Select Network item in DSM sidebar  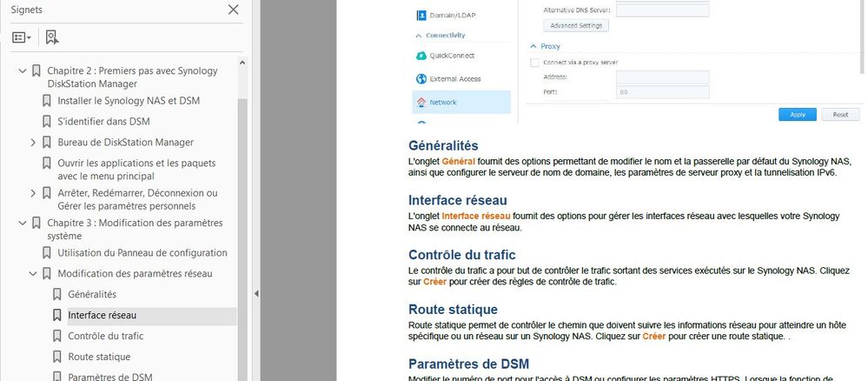[x=461, y=102]
